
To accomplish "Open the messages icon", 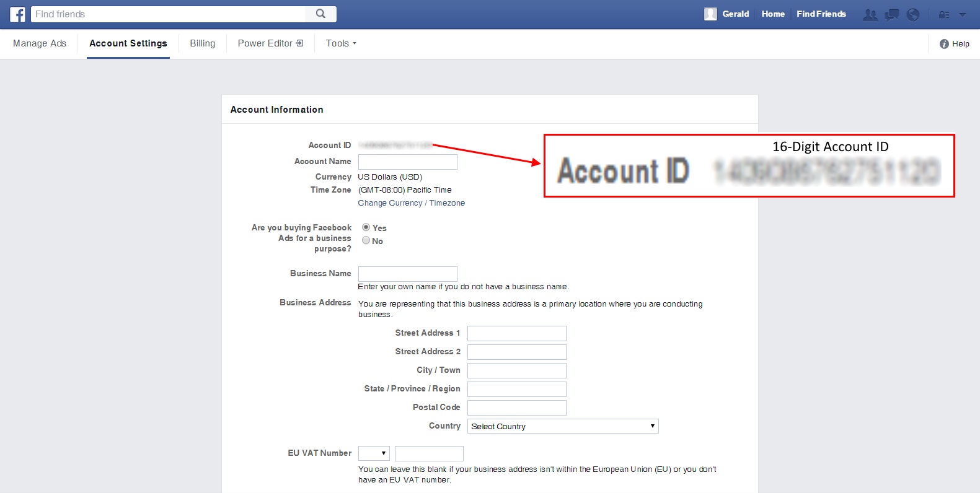I will (x=891, y=14).
